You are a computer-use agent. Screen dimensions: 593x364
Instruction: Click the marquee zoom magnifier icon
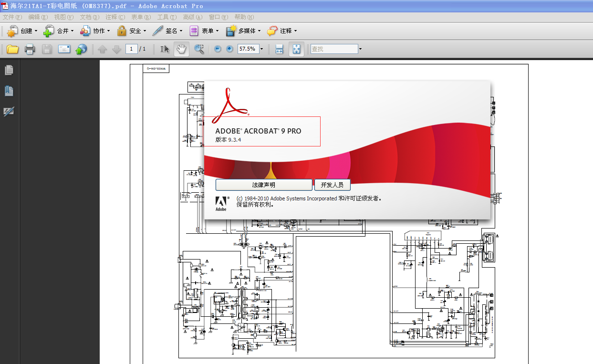199,49
